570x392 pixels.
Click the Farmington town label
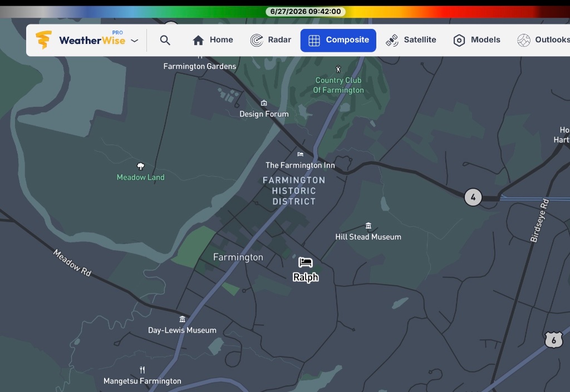tap(238, 257)
